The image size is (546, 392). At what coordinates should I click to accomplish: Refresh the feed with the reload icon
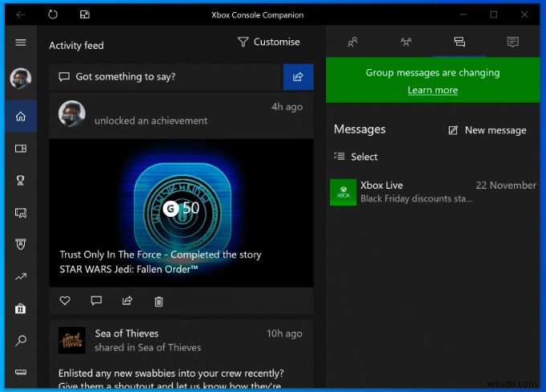pyautogui.click(x=52, y=14)
